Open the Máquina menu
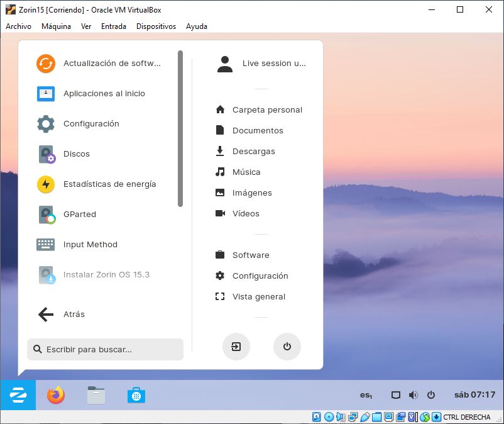504x424 pixels. (x=56, y=26)
